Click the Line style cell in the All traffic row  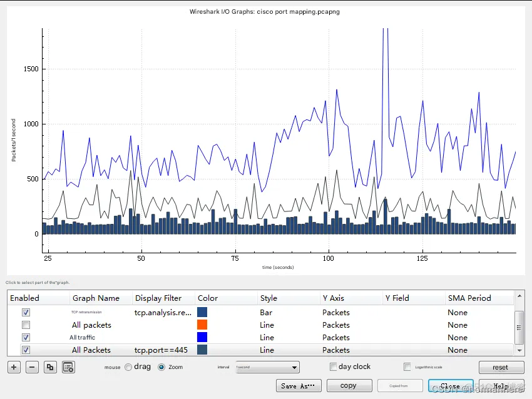[267, 337]
